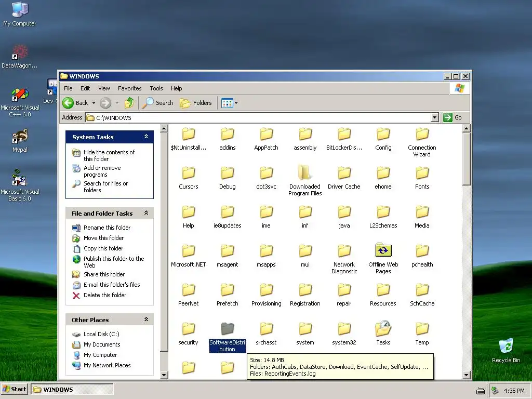Select the Mypal desktop shortcut

click(x=20, y=140)
